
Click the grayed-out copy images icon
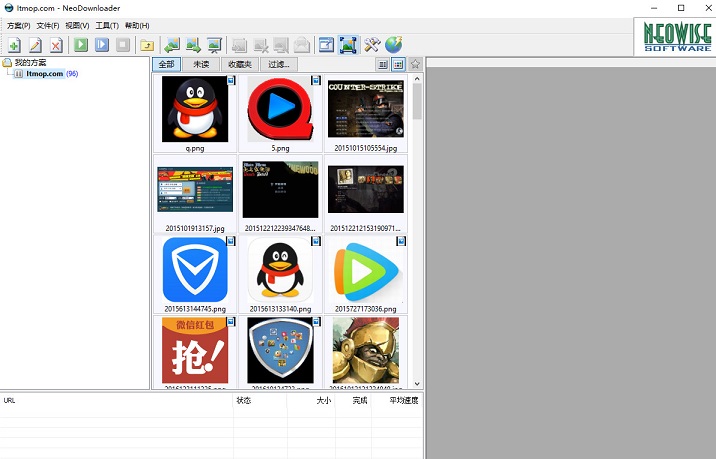[x=281, y=45]
